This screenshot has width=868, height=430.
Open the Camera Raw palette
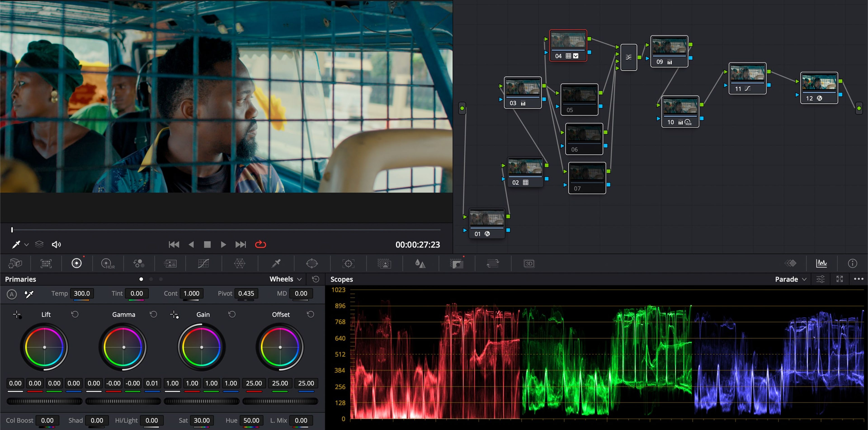click(15, 263)
